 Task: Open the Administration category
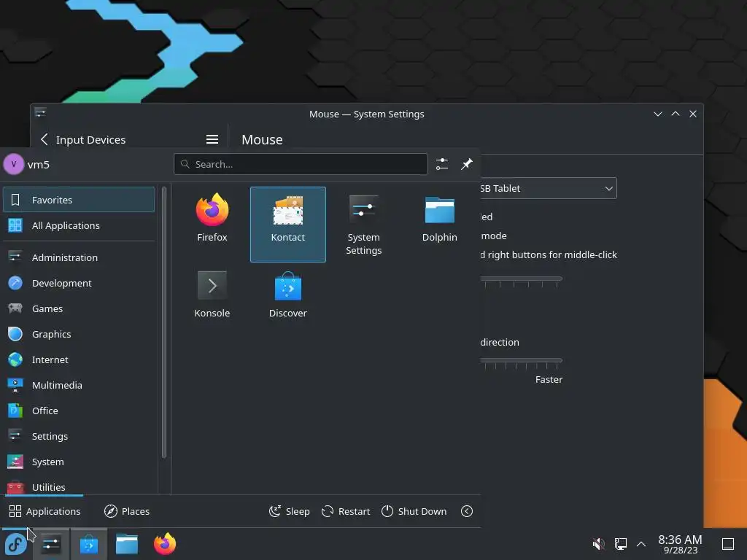click(x=79, y=257)
